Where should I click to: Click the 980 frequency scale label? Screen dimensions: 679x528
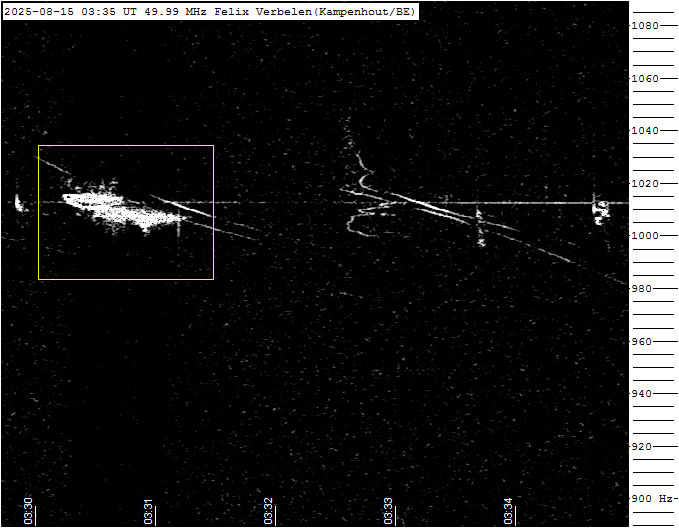(641, 288)
